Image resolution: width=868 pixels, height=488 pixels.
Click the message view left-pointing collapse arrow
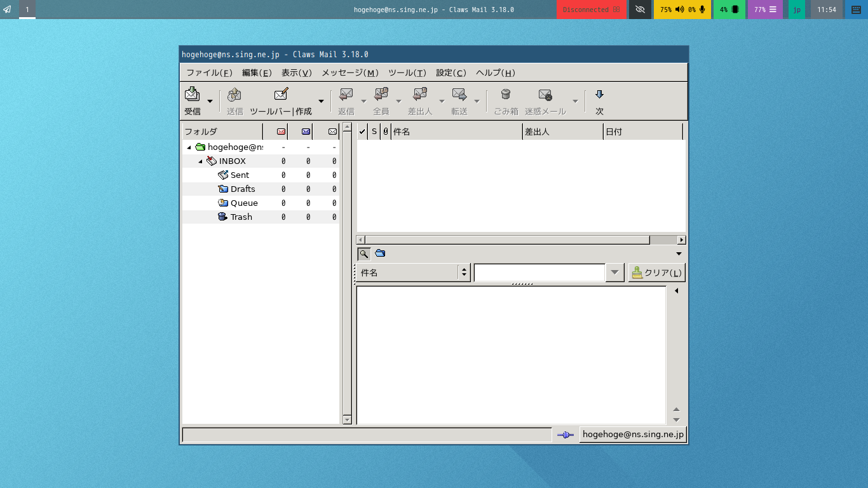coord(677,291)
